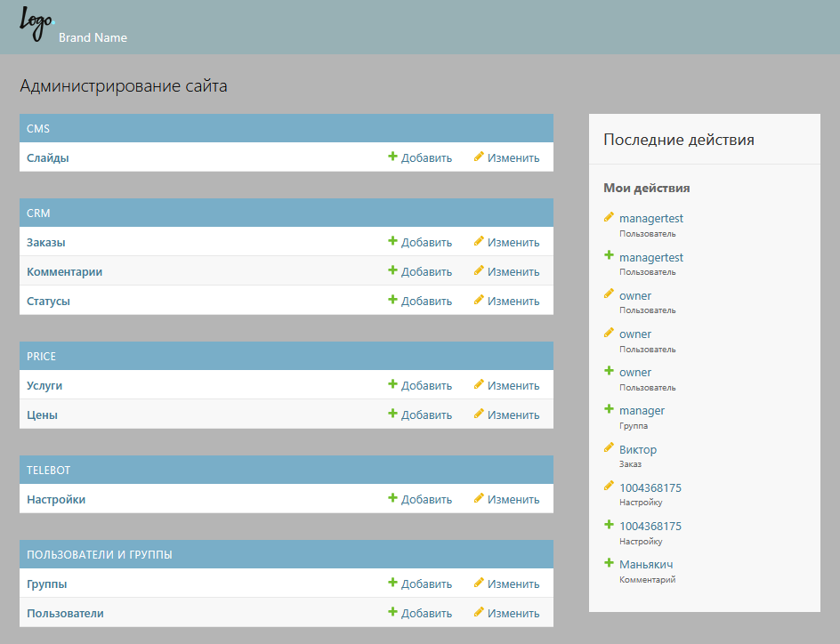Click Изменить for Настройки
Viewport: 840px width, 644px height.
click(x=513, y=499)
